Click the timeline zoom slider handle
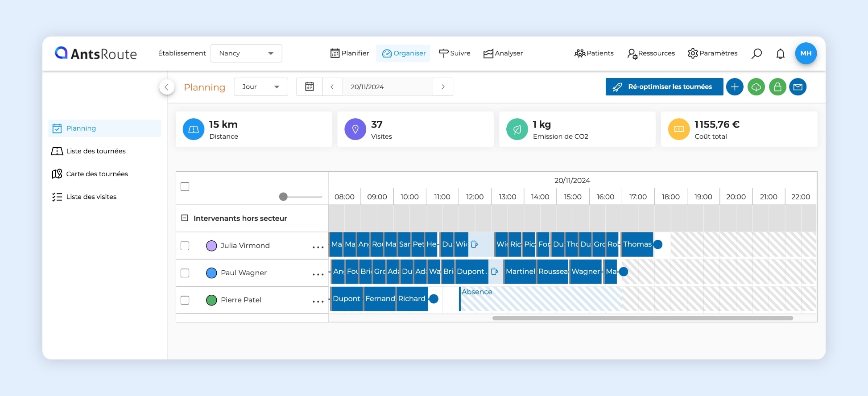The width and height of the screenshot is (868, 396). (x=283, y=197)
